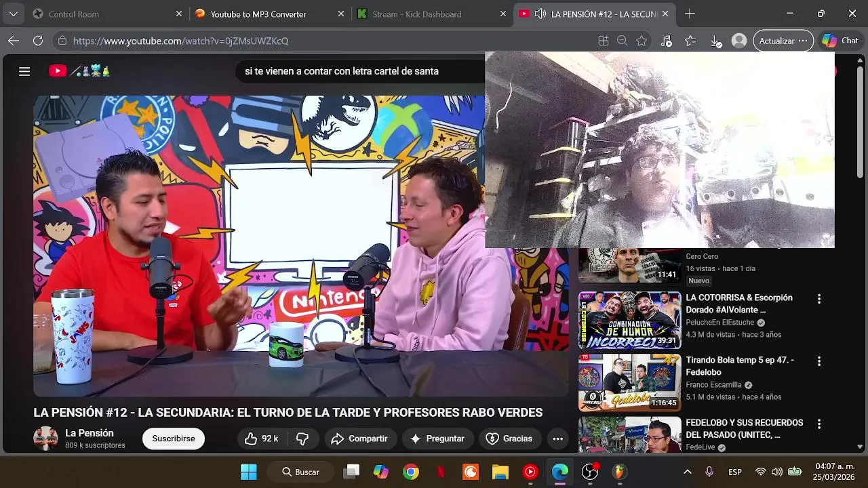Open the Cero Cero video thumbnail
This screenshot has width=868, height=488.
pos(629,266)
